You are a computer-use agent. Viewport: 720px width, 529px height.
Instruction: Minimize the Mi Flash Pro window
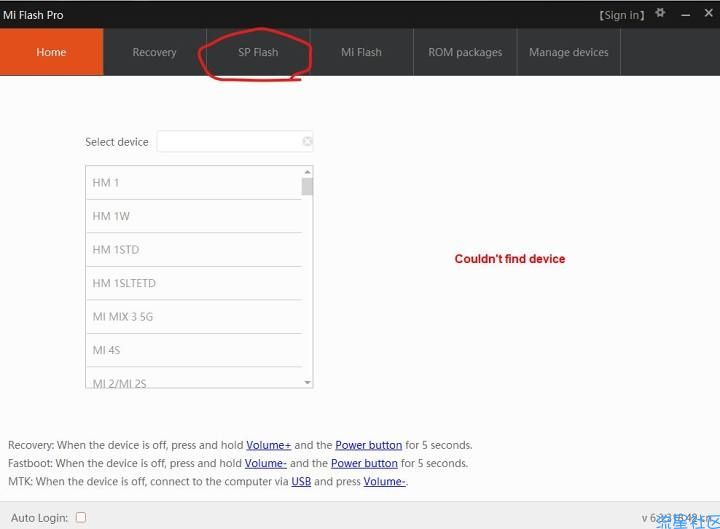coord(686,15)
